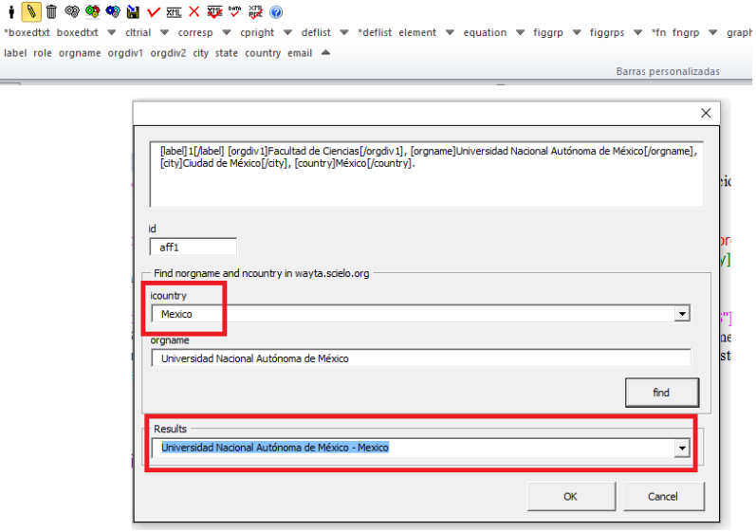Click the Cancel button
Screen dimensions: 756x532
pos(662,496)
